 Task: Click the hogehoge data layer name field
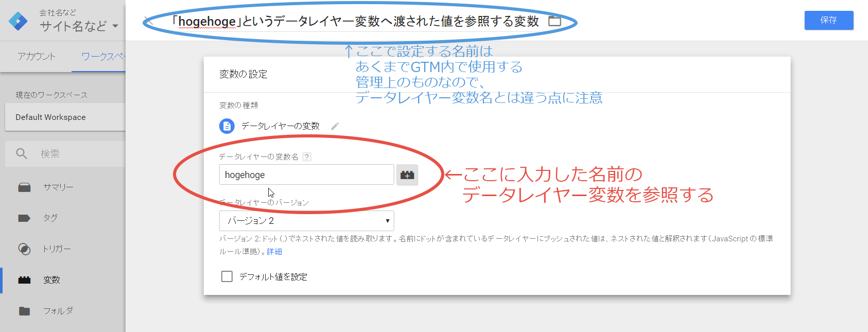pos(307,174)
